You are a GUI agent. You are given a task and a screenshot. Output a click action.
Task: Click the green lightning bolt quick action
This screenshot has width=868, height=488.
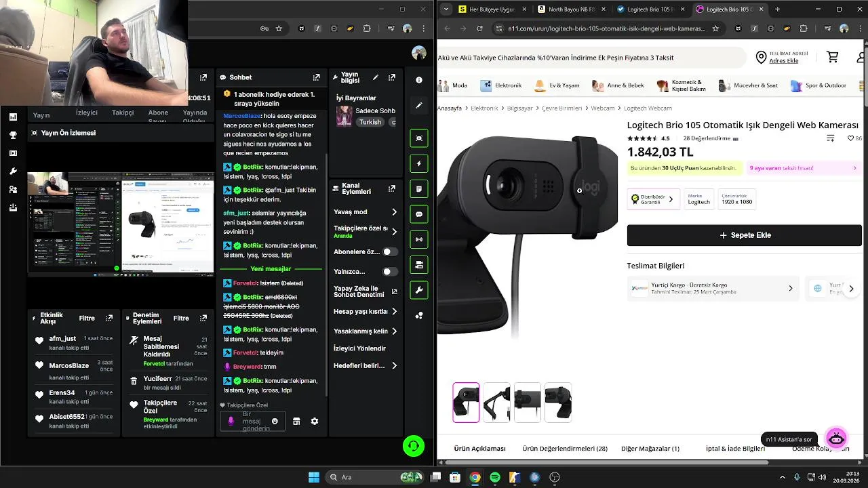[x=419, y=163]
